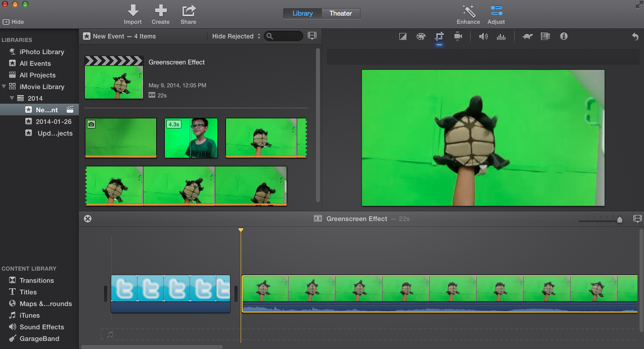Open Noise Reduction and Equalizer controls
The width and height of the screenshot is (644, 349).
[501, 36]
